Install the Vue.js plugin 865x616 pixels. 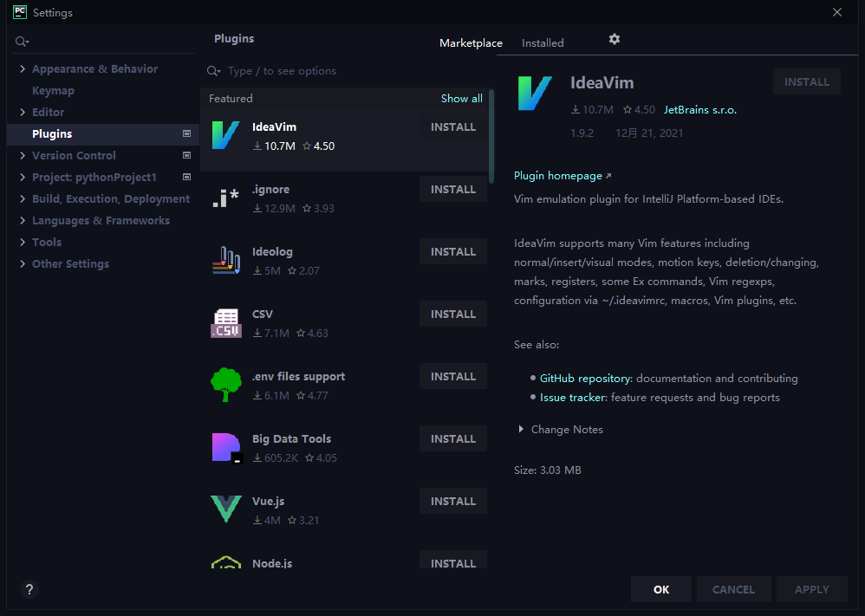[453, 501]
